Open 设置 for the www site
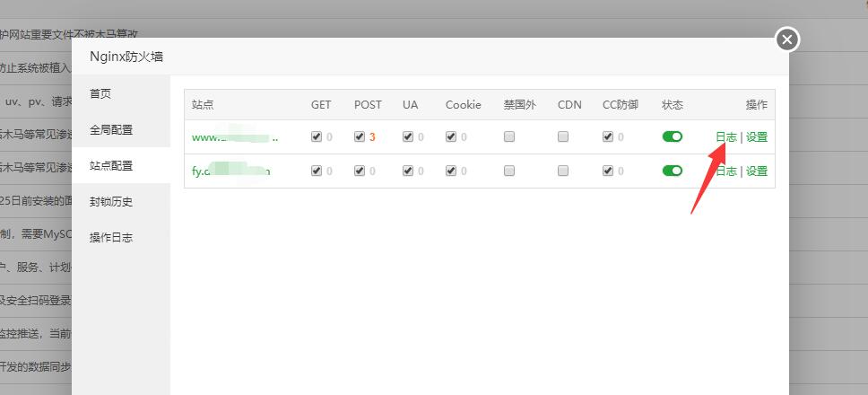Viewport: 868px width, 395px height. pyautogui.click(x=757, y=137)
